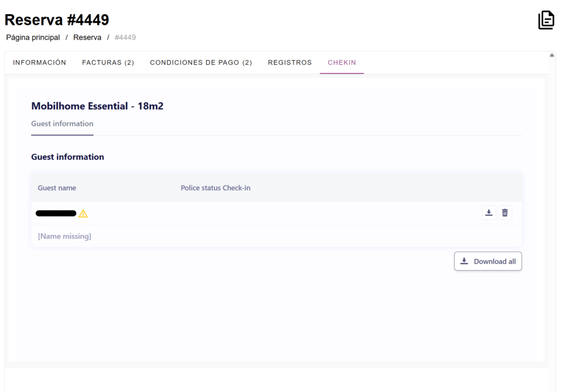Open the Reserva breadcrumb link
This screenshot has height=392, width=566.
(87, 38)
